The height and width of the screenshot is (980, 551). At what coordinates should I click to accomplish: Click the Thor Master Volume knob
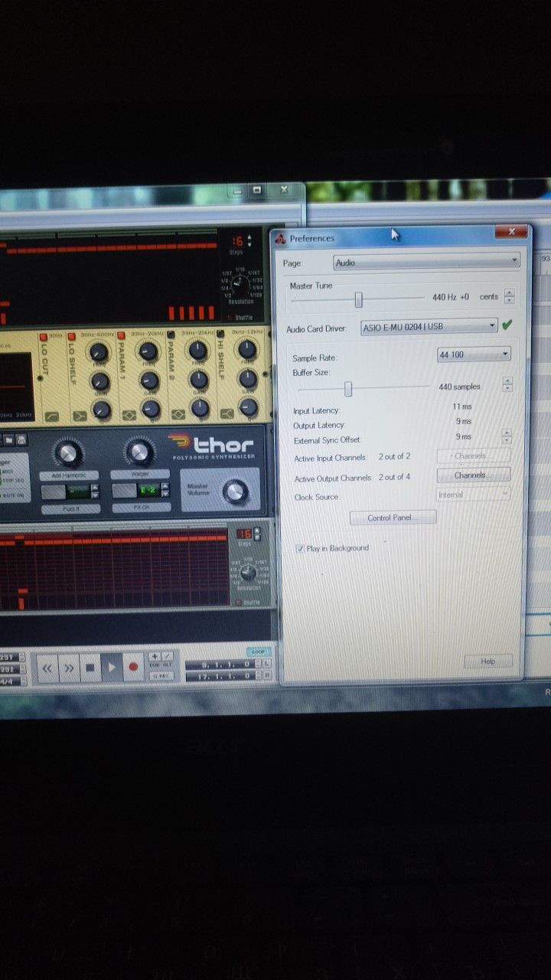tap(235, 492)
